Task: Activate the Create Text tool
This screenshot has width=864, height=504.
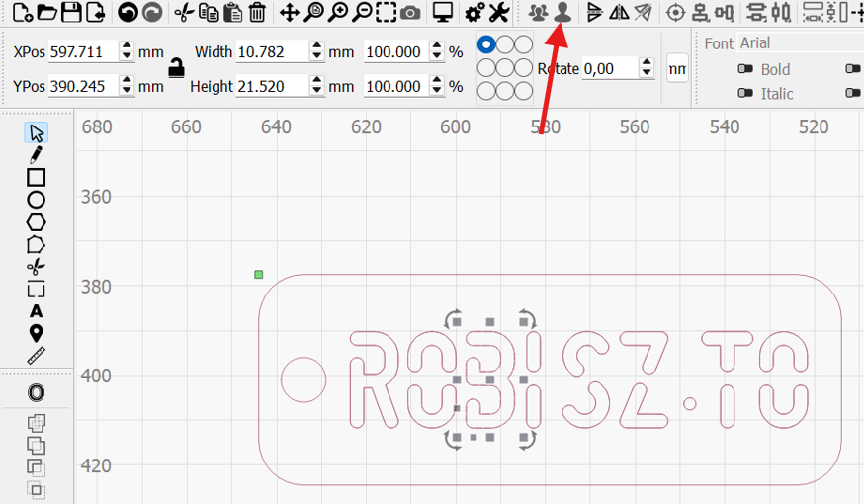Action: coord(36,311)
